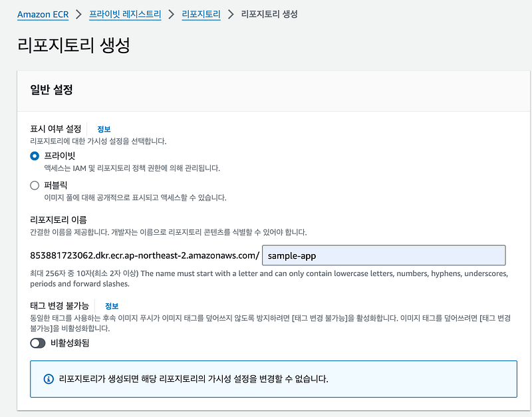Click the name length hint text
Image resolution: width=532 pixels, height=417 pixels.
pyautogui.click(x=269, y=279)
